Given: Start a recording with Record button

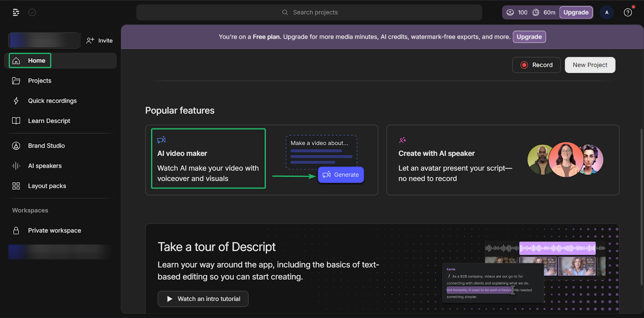Looking at the screenshot, I should tap(536, 65).
